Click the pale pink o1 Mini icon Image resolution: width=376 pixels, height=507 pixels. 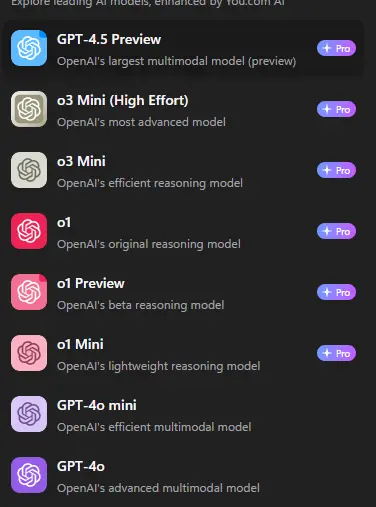click(x=29, y=353)
